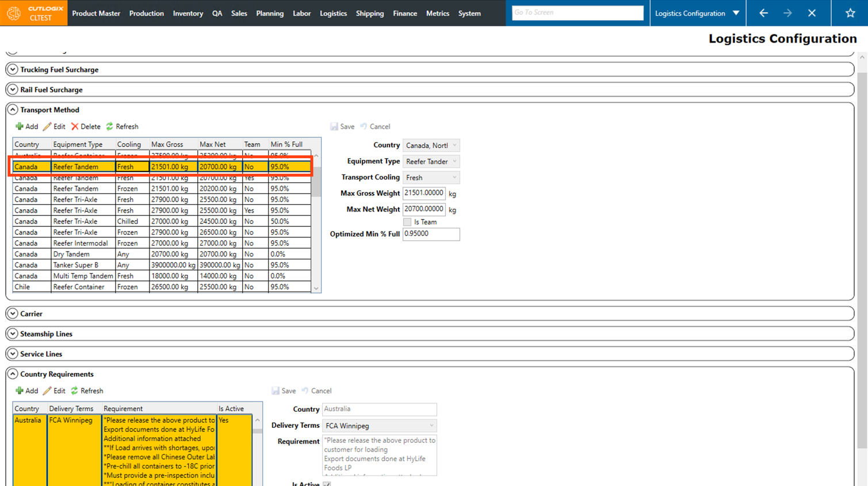Toggle the Is Team checkbox
Screen dimensions: 868x486
point(407,222)
